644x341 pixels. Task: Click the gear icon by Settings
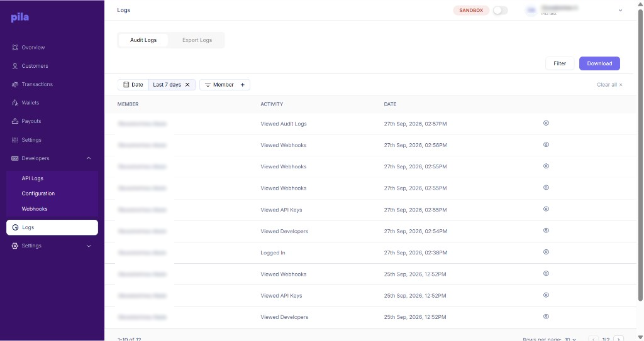(x=15, y=246)
